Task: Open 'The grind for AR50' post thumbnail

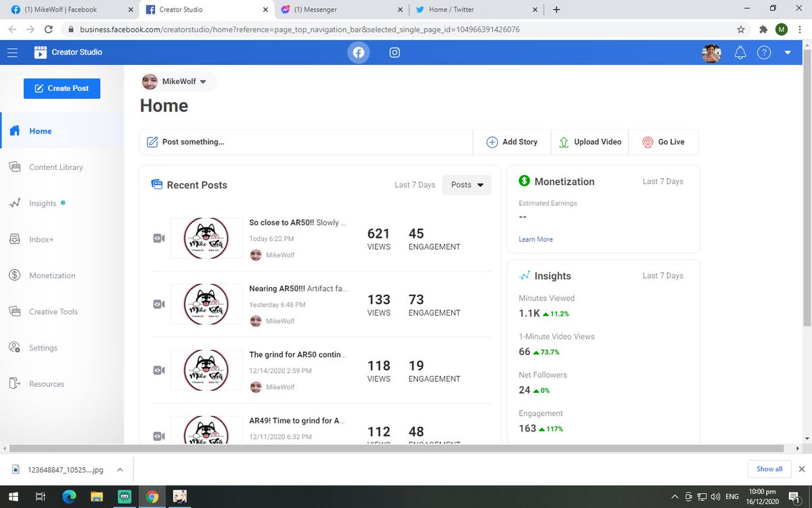Action: [x=206, y=370]
